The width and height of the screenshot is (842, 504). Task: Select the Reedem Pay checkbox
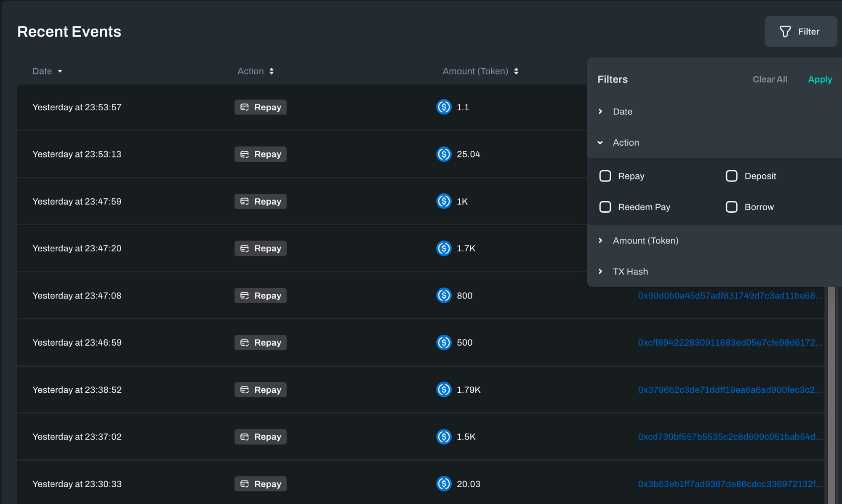tap(605, 207)
